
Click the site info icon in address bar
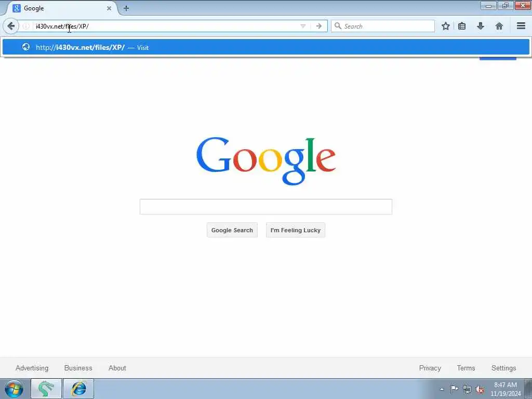26,26
